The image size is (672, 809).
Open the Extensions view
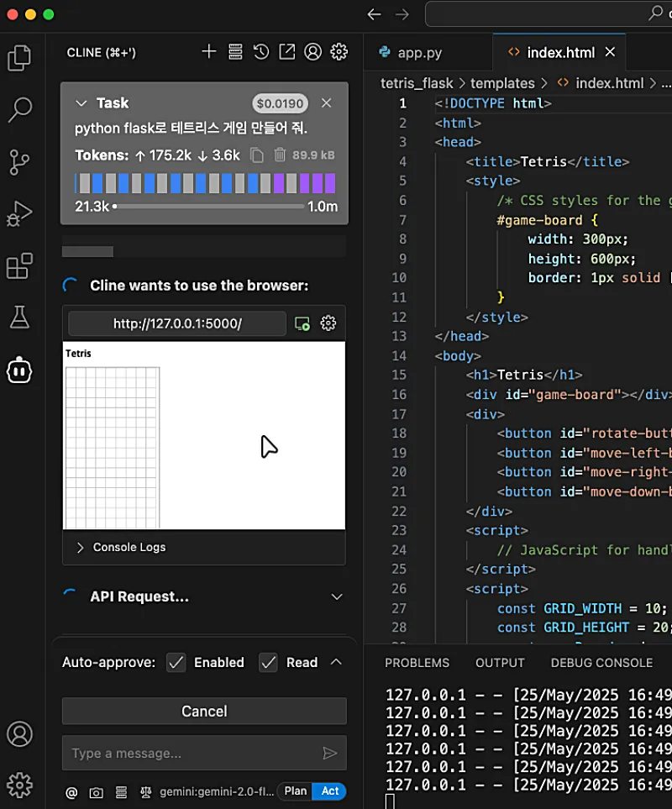tap(19, 266)
